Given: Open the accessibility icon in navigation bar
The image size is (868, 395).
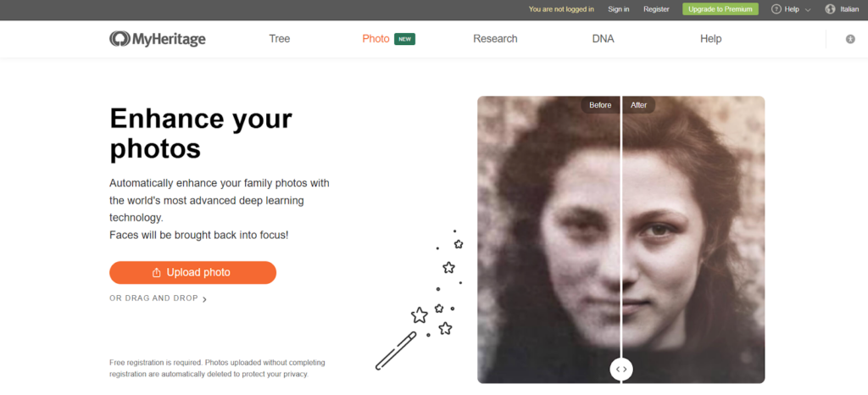Looking at the screenshot, I should tap(850, 39).
